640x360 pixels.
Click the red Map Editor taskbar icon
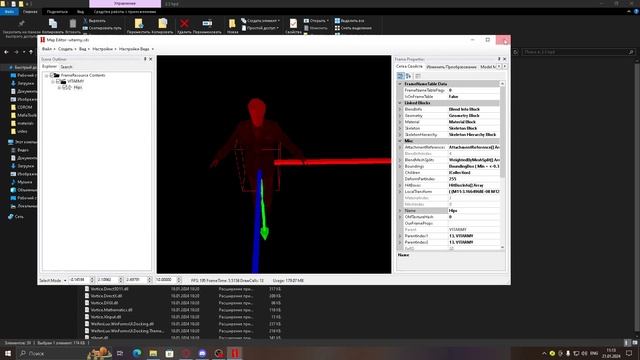[x=235, y=353]
